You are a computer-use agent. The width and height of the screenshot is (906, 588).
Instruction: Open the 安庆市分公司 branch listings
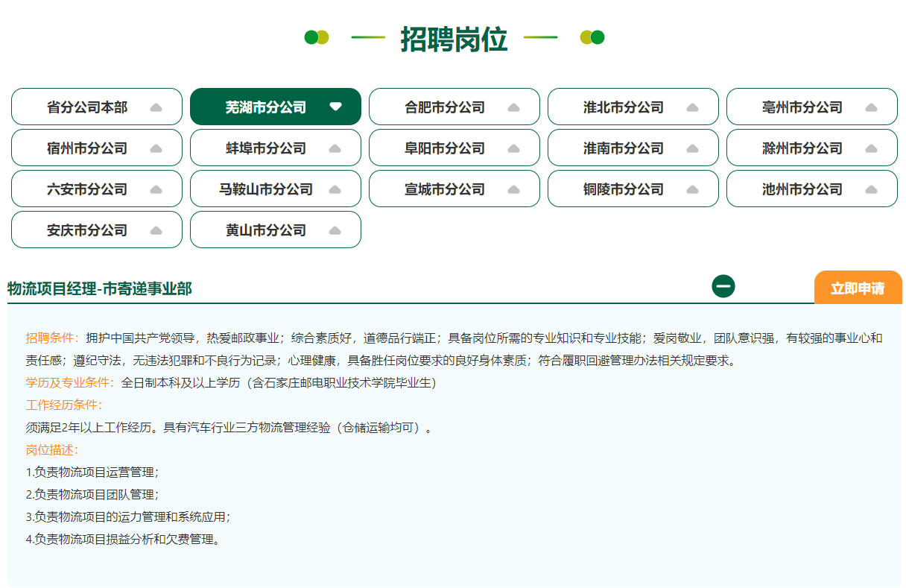tap(97, 230)
